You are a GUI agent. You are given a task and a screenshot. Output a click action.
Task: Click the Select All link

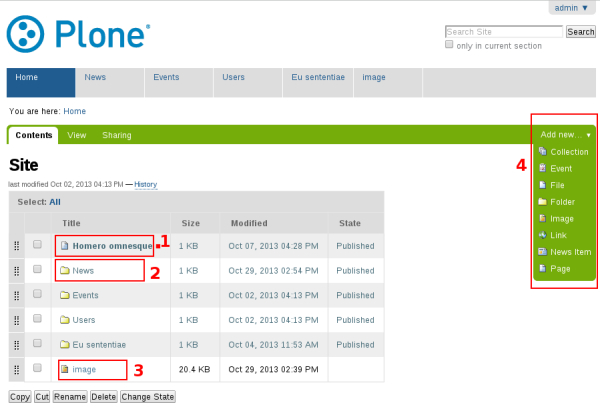55,202
